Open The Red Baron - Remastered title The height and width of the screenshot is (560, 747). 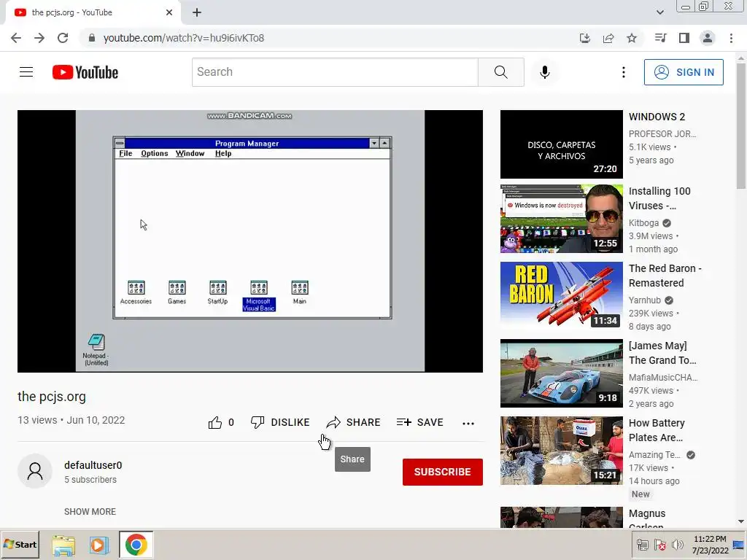(x=665, y=275)
